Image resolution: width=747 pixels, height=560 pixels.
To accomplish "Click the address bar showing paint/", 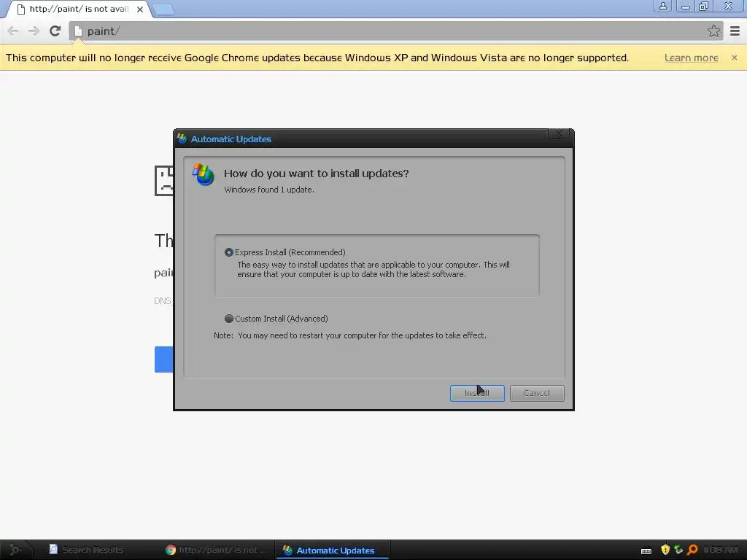I will (395, 31).
